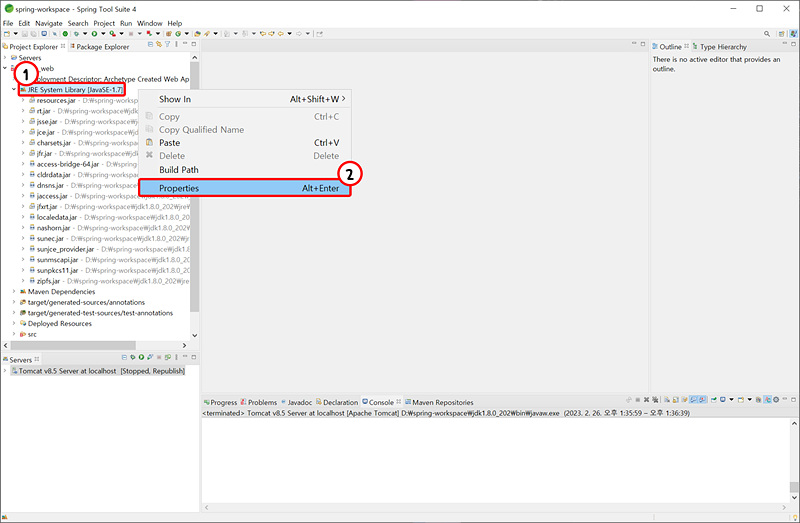
Task: Expand the src folder node
Action: click(x=14, y=334)
